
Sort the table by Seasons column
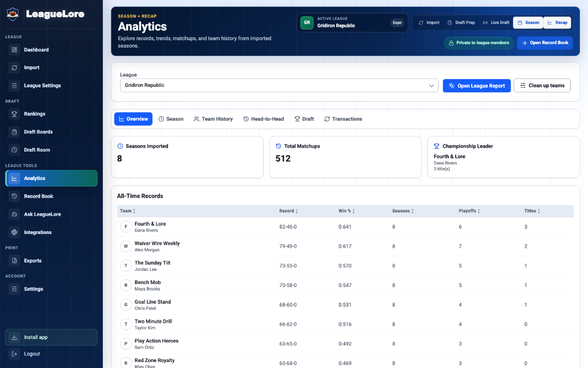(403, 211)
